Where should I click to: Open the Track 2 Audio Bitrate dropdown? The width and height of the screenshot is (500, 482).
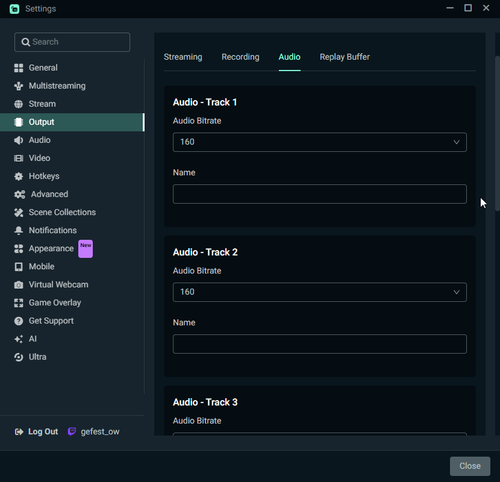pos(320,292)
